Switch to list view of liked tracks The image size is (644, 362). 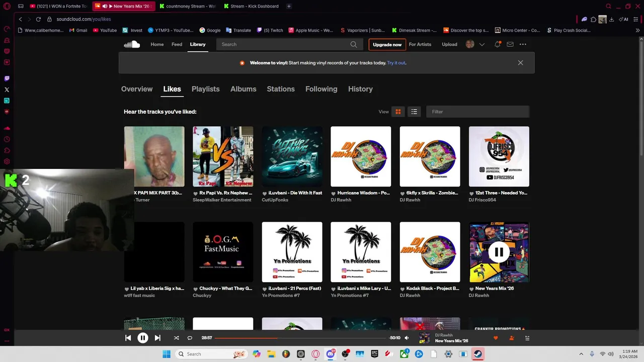click(x=414, y=112)
